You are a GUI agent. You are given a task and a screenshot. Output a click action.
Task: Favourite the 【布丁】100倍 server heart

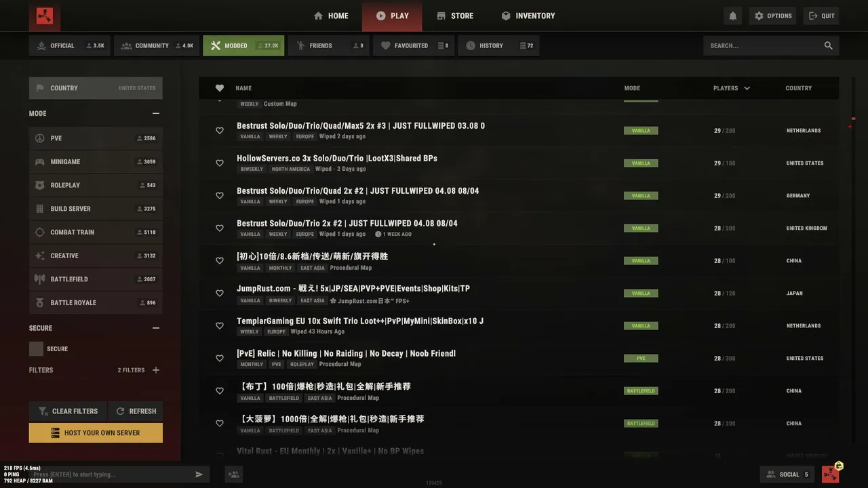220,391
